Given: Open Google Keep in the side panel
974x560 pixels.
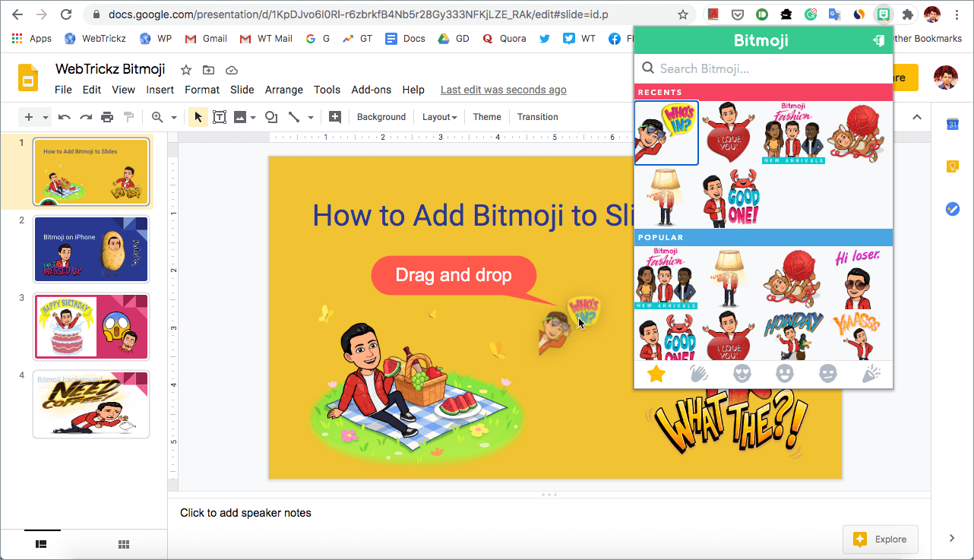Looking at the screenshot, I should click(x=953, y=166).
